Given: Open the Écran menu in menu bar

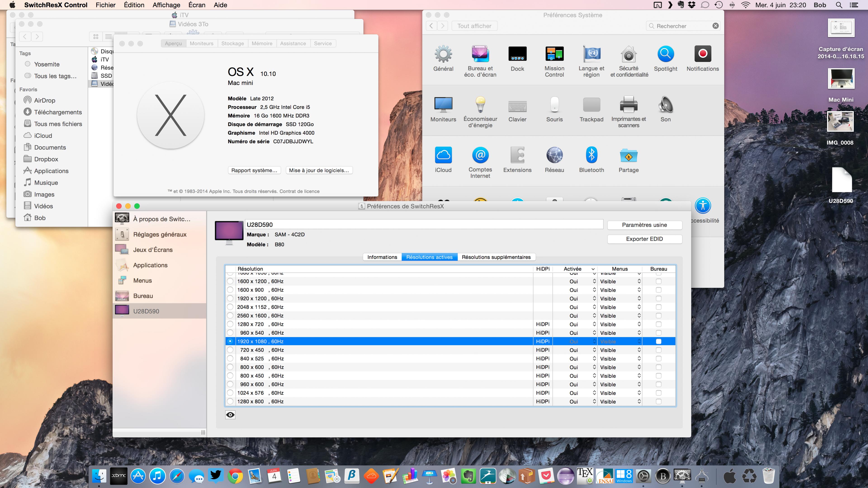Looking at the screenshot, I should pos(197,5).
